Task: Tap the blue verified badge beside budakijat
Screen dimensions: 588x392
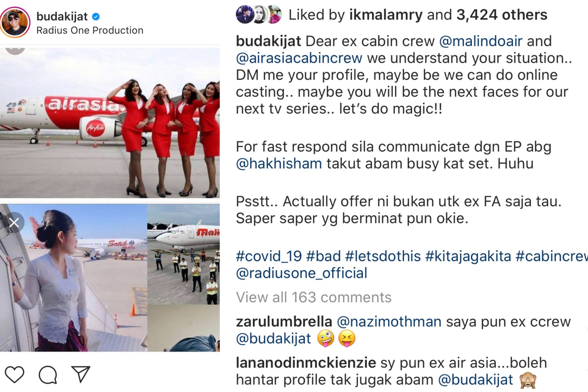Action: 96,17
